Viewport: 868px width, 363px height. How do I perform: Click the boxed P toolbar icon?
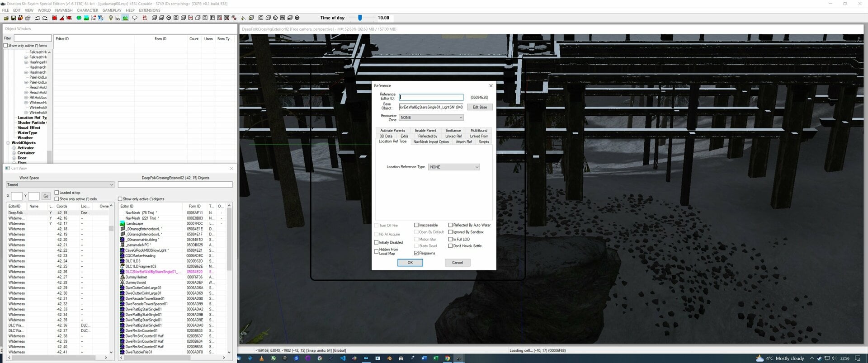[x=212, y=18]
